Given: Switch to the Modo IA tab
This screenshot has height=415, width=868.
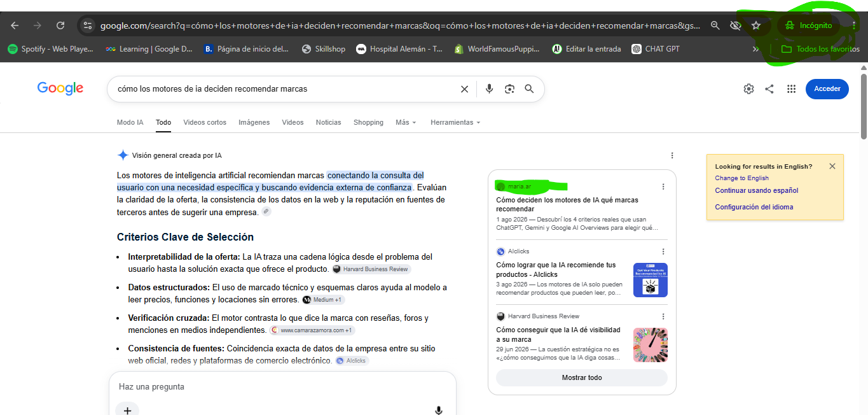Looking at the screenshot, I should 130,122.
